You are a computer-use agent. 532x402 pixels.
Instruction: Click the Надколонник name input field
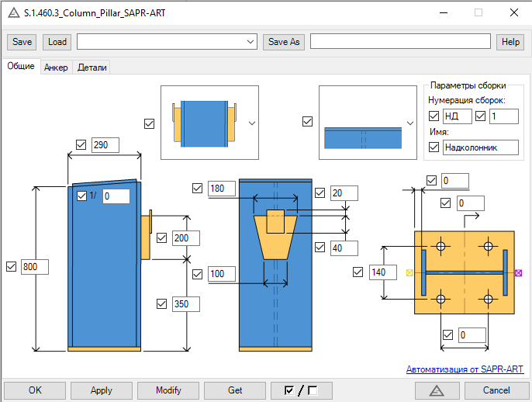pos(480,147)
